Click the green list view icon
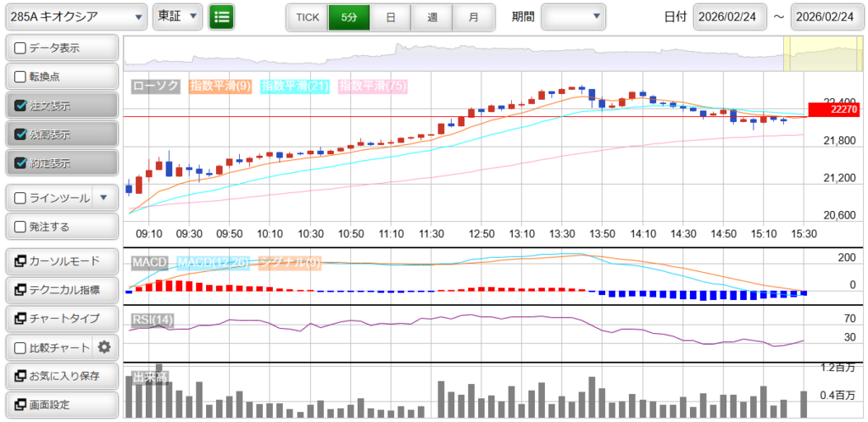This screenshot has height=422, width=868. click(x=221, y=16)
